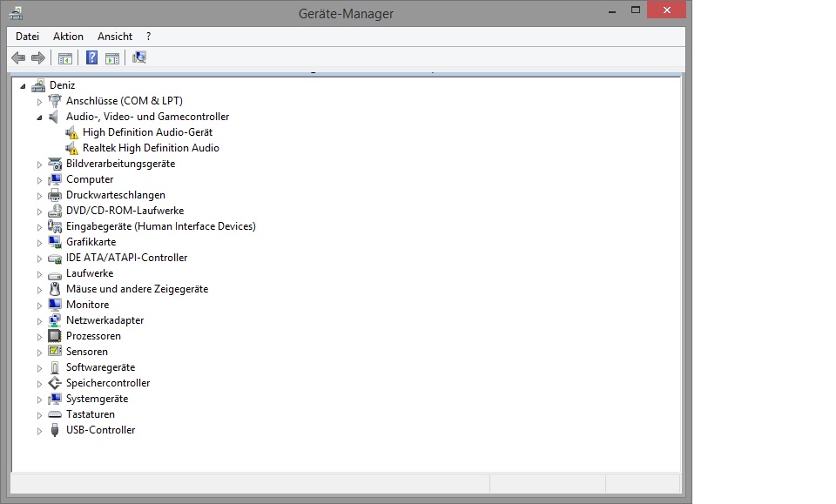Expand the Systemgeräte node arrow

39,400
